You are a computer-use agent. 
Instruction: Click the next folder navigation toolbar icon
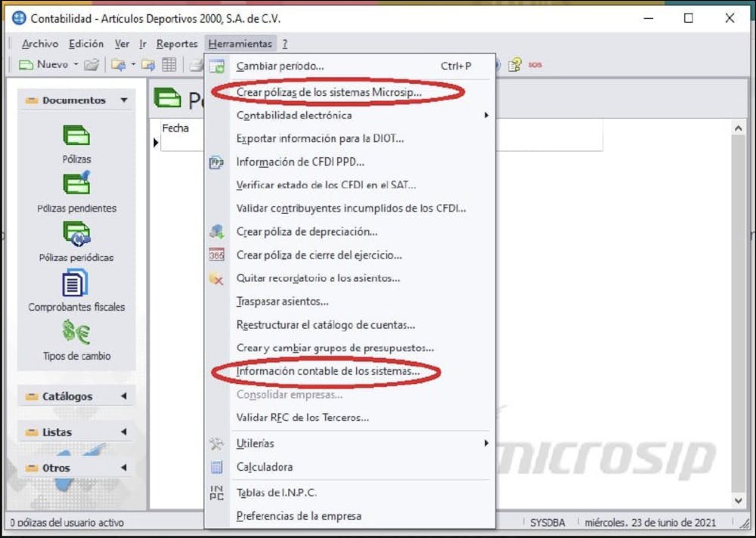148,64
